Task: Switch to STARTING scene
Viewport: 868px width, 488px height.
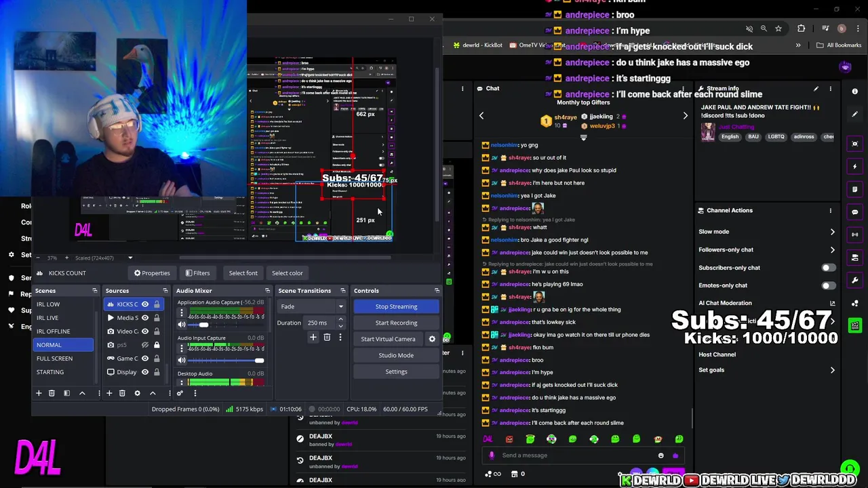Action: tap(50, 372)
